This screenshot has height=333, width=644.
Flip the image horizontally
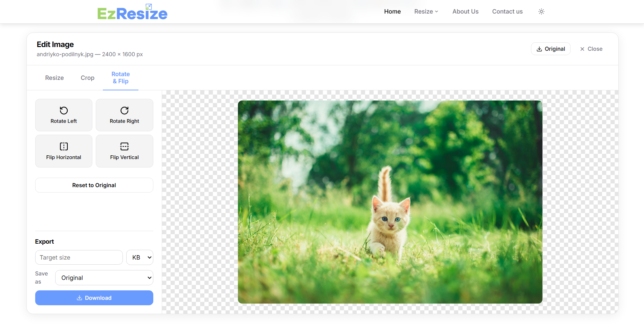(x=64, y=151)
